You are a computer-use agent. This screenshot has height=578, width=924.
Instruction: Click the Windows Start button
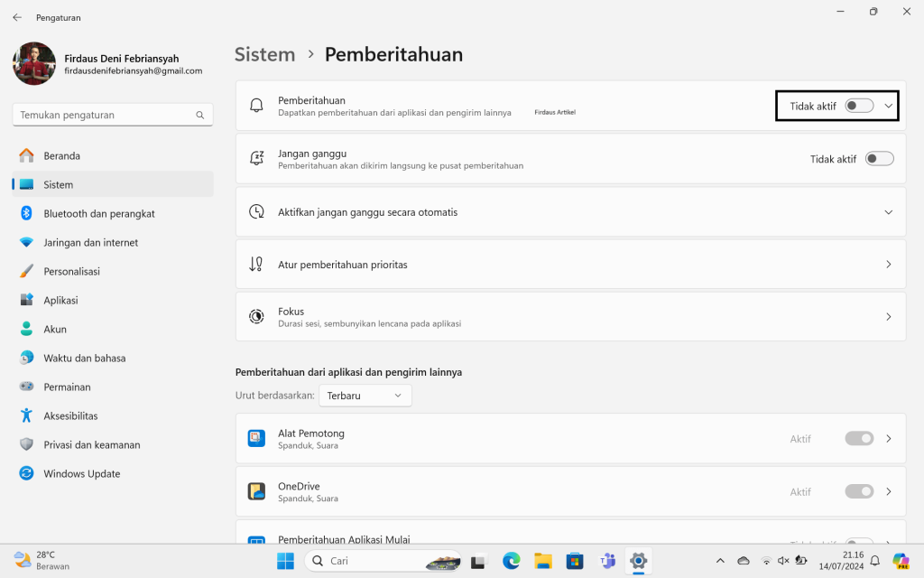(x=285, y=561)
